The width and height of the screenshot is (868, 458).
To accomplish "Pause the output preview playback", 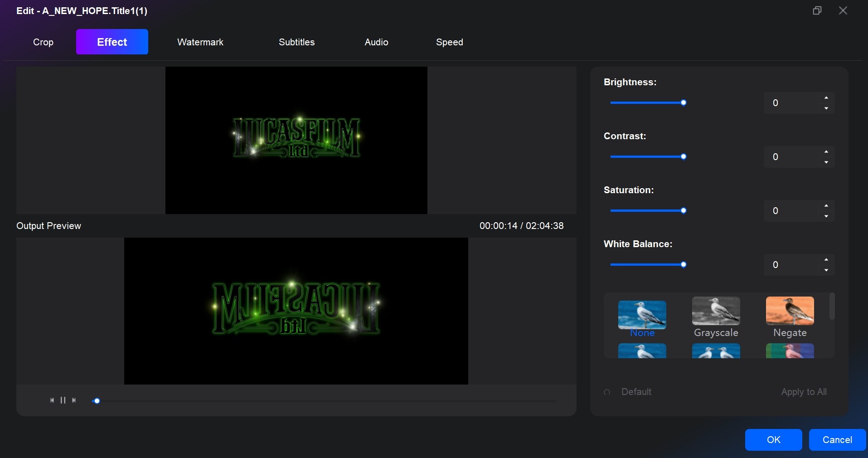I will 63,400.
